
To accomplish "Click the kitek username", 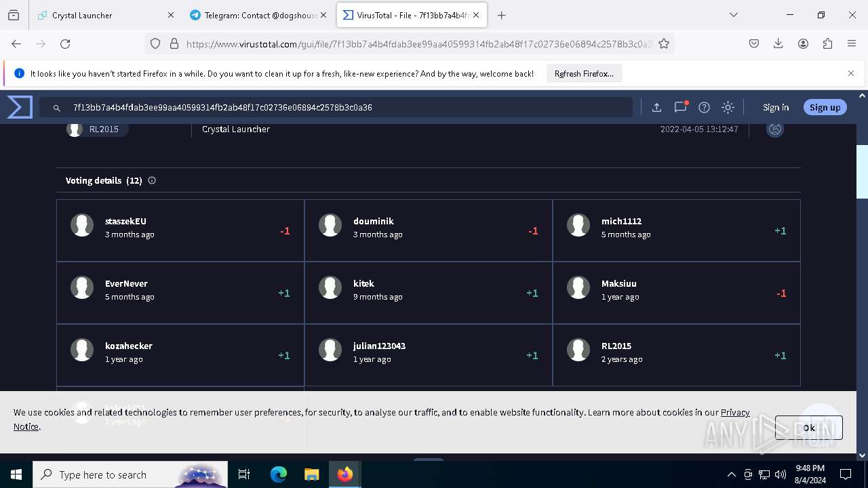I will point(363,283).
